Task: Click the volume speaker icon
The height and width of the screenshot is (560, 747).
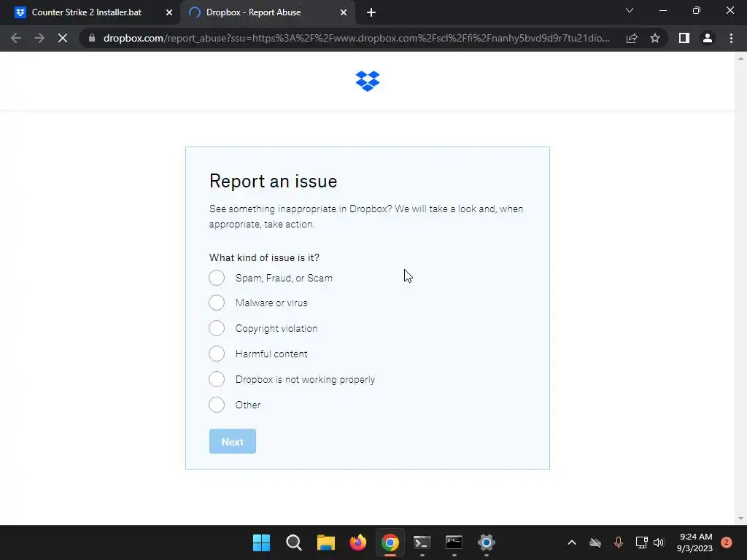Action: (x=659, y=542)
